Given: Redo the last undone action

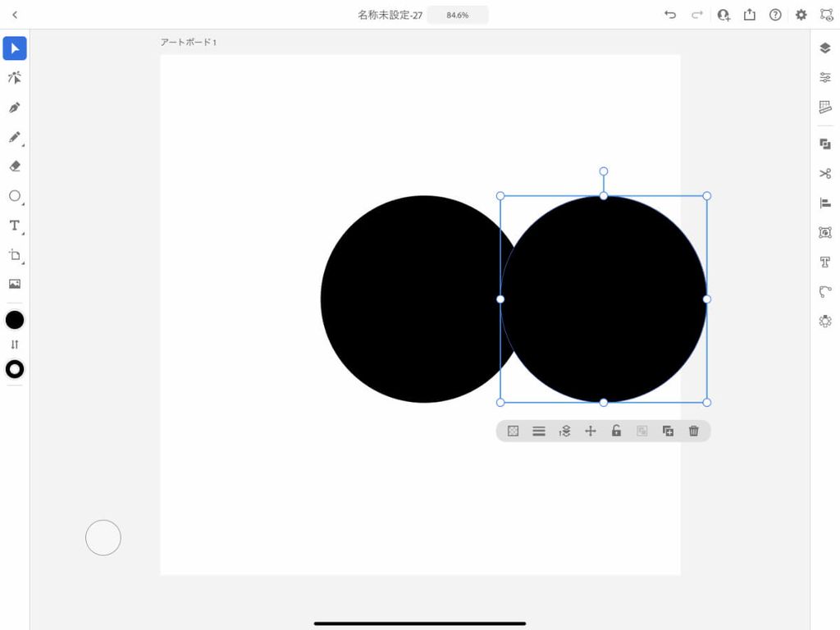Looking at the screenshot, I should tap(696, 15).
